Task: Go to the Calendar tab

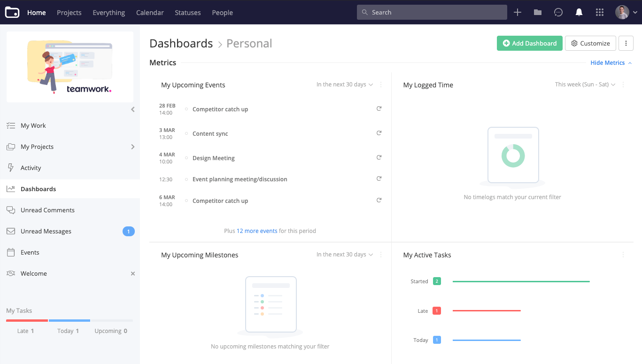Action: pyautogui.click(x=150, y=13)
